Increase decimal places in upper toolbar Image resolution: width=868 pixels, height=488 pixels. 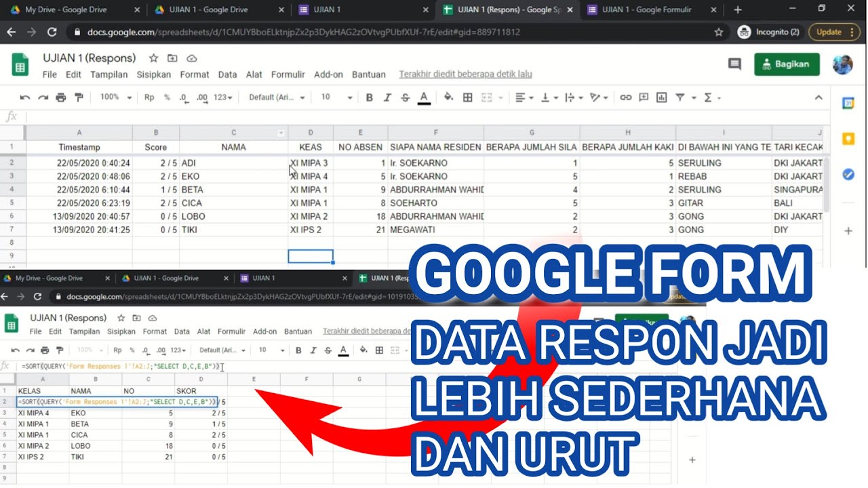click(x=201, y=98)
